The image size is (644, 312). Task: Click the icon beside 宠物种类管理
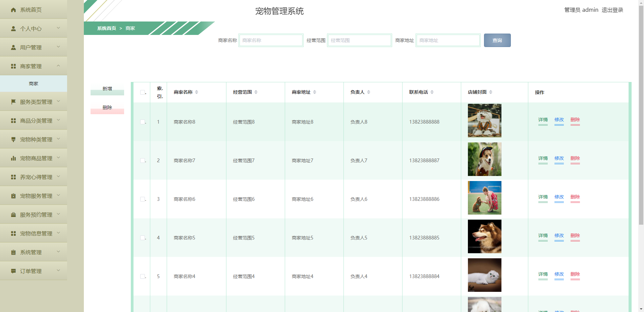point(13,139)
